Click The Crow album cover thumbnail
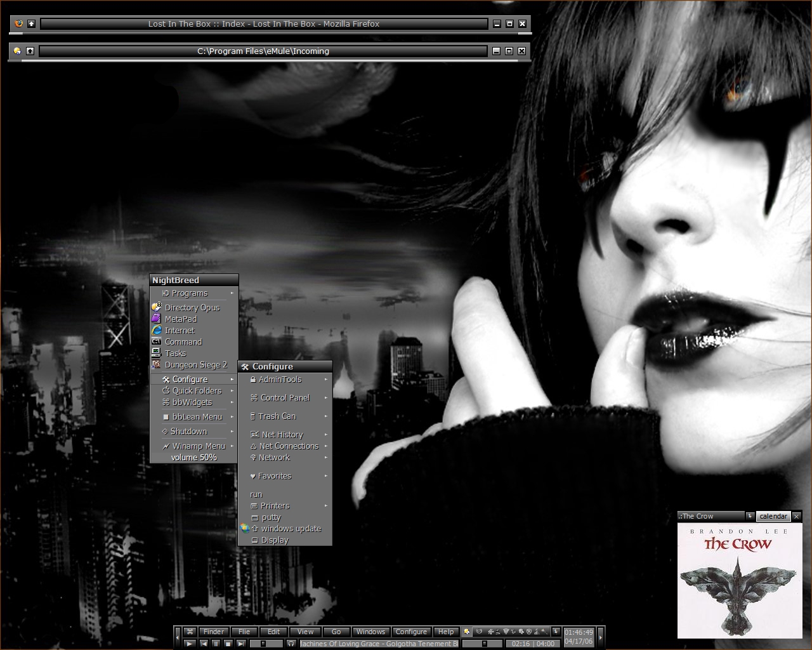Viewport: 812px width, 650px height. coord(740,580)
